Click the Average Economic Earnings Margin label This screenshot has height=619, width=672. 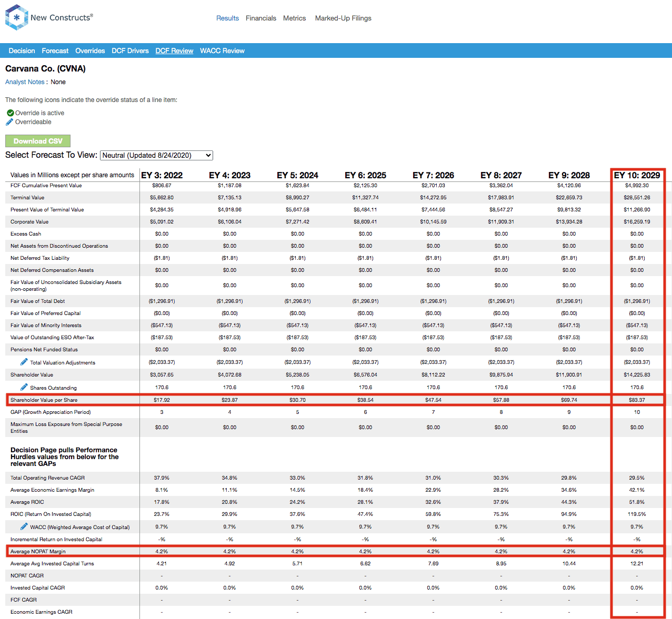pos(53,490)
